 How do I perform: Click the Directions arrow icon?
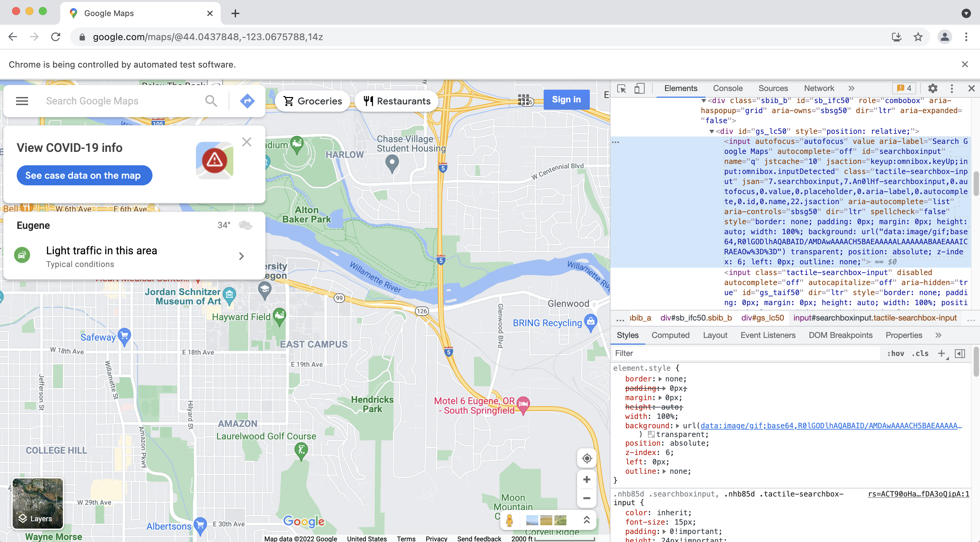click(247, 101)
